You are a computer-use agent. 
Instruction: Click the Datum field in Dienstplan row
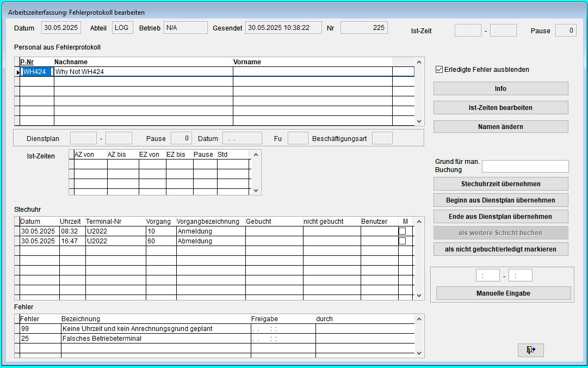(242, 138)
